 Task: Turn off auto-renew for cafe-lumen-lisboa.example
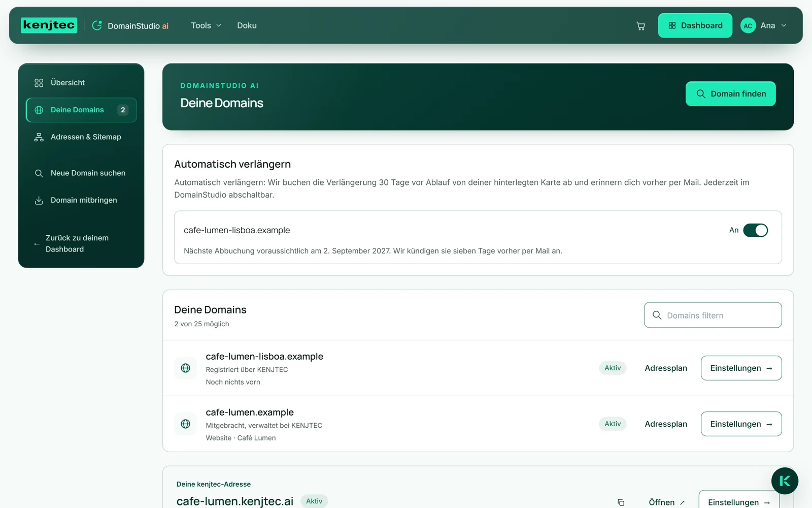coord(755,230)
